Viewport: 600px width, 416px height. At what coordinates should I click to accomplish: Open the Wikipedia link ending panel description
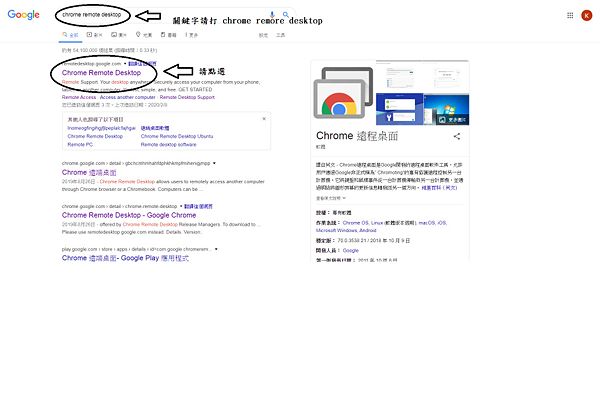click(439, 188)
